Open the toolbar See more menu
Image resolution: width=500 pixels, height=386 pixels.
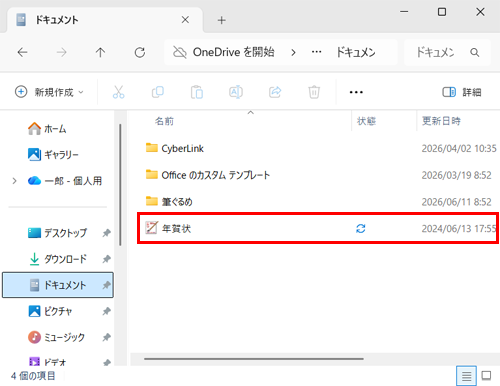pos(356,92)
